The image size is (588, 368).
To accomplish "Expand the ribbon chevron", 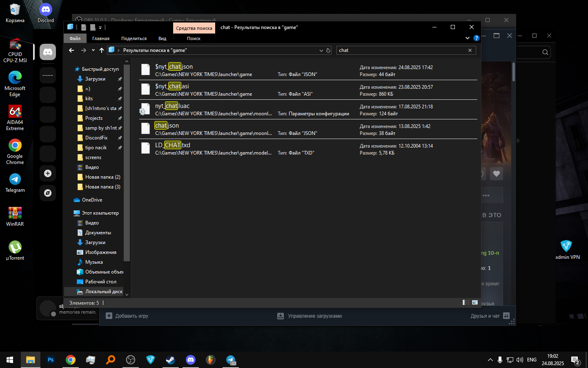I will (468, 38).
